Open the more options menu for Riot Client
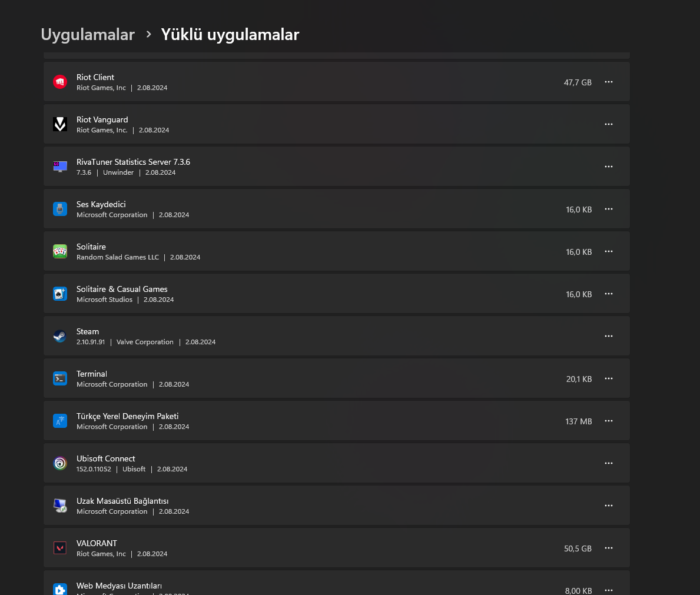Viewport: 700px width, 595px height. click(609, 82)
